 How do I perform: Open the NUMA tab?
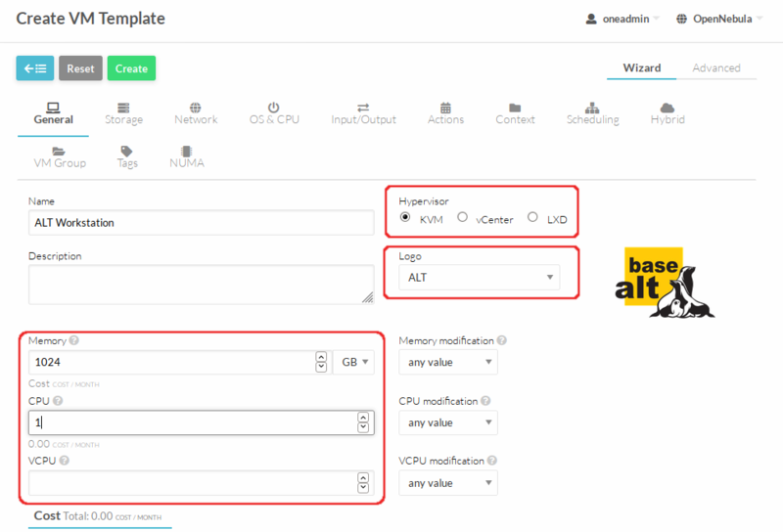pos(187,157)
